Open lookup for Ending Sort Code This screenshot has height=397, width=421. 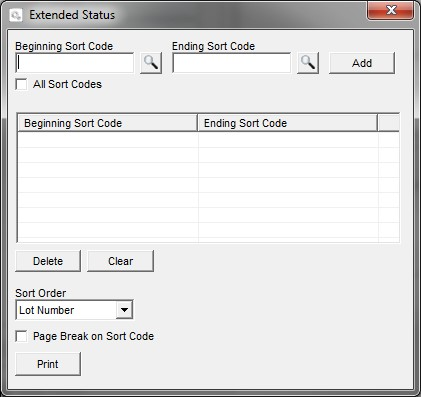[308, 63]
